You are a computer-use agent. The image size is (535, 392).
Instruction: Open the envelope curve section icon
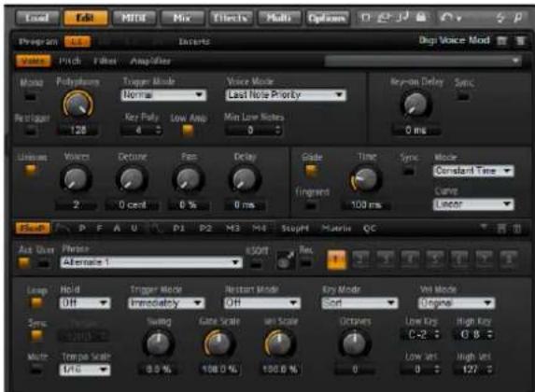tap(63, 229)
